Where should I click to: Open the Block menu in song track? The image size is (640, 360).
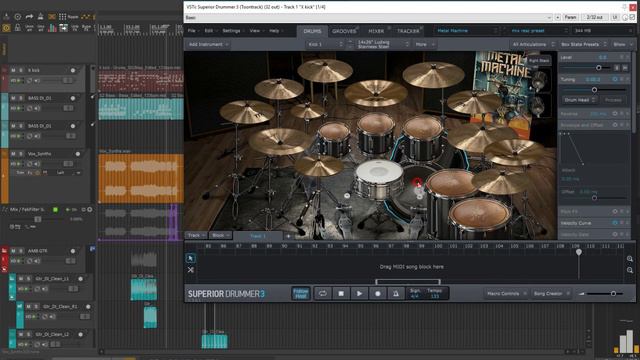tap(220, 236)
